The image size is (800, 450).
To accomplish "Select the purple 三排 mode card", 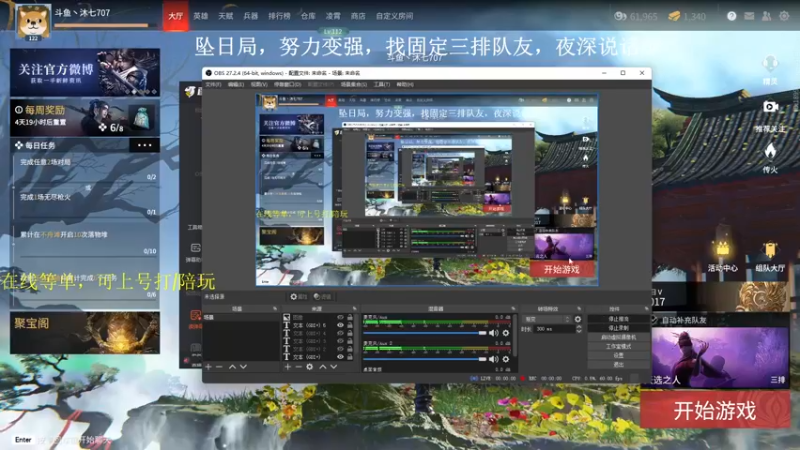I will coord(720,357).
